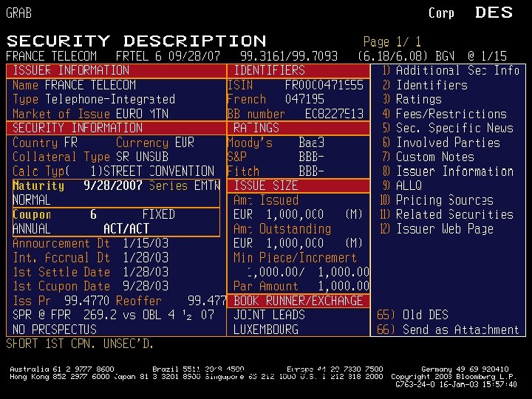Viewport: 532px width, 399px height.
Task: Open Custom Notes option
Action: pyautogui.click(x=428, y=157)
